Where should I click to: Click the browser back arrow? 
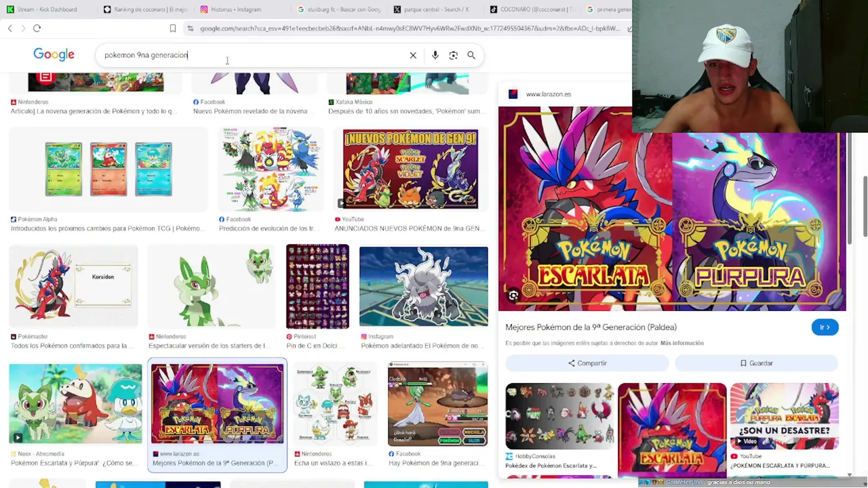pyautogui.click(x=10, y=28)
